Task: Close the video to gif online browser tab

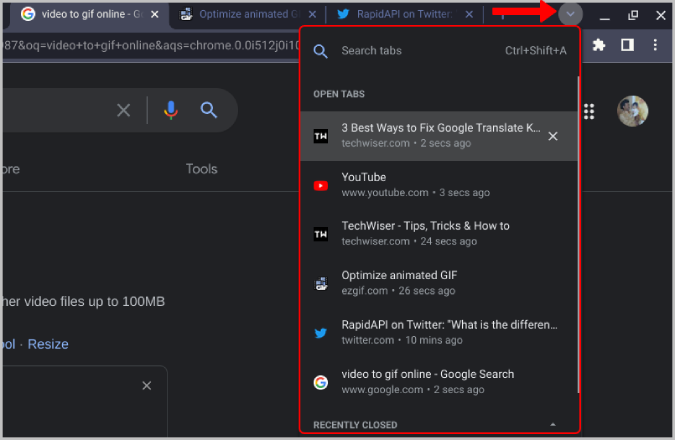Action: pos(155,15)
